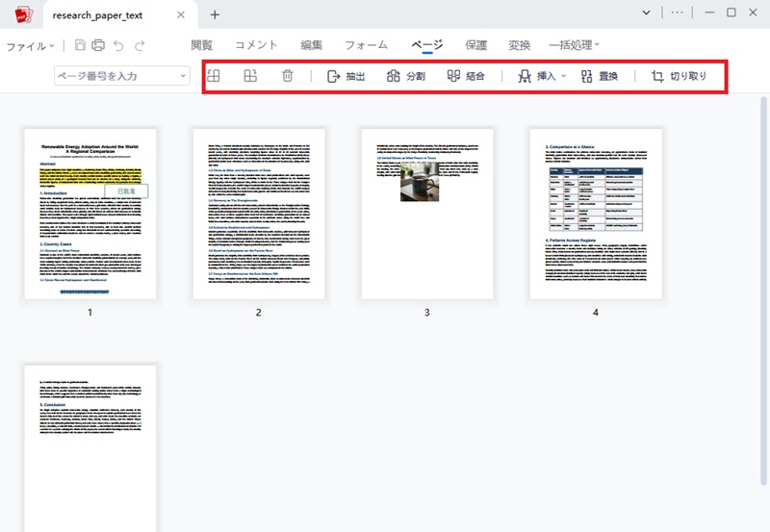Select page 1 thumbnail
The width and height of the screenshot is (770, 532).
click(x=90, y=214)
